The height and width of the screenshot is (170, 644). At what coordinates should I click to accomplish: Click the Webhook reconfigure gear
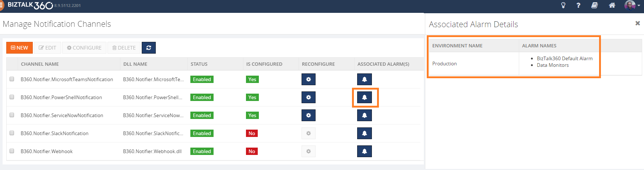coord(309,151)
